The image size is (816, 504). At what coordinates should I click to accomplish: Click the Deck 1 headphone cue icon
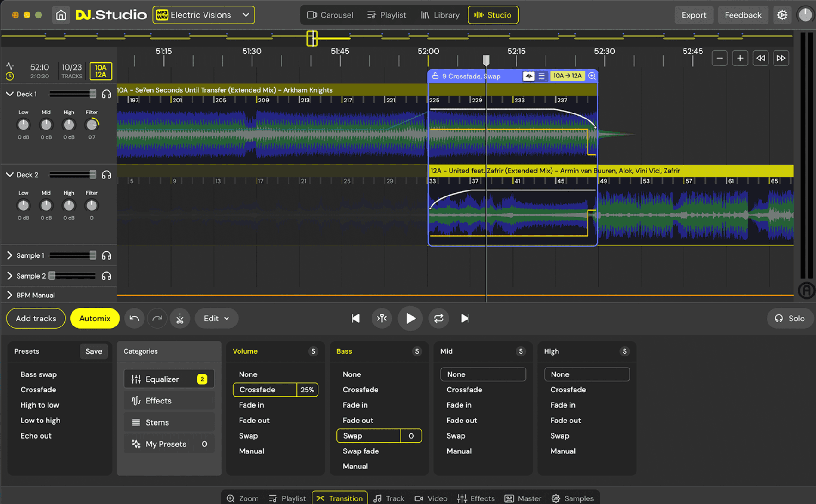107,94
